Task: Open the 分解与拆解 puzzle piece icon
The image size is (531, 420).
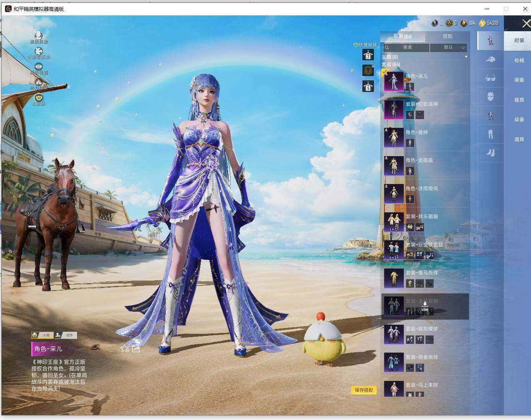Action: click(39, 51)
